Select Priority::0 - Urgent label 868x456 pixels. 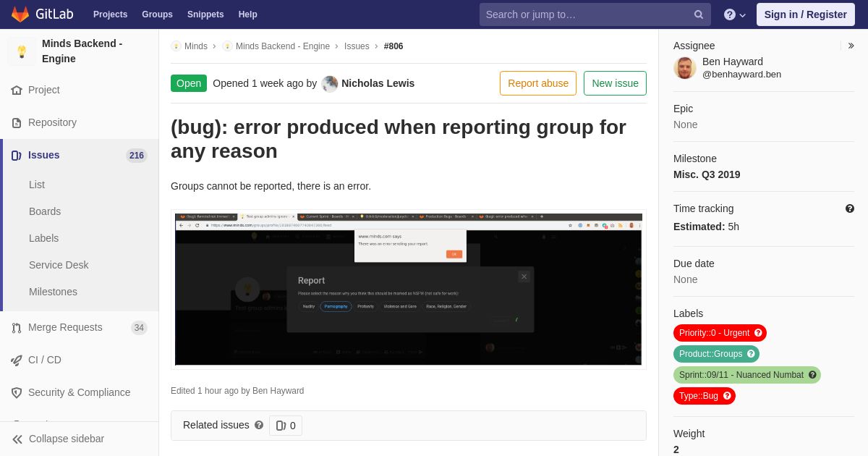[714, 333]
